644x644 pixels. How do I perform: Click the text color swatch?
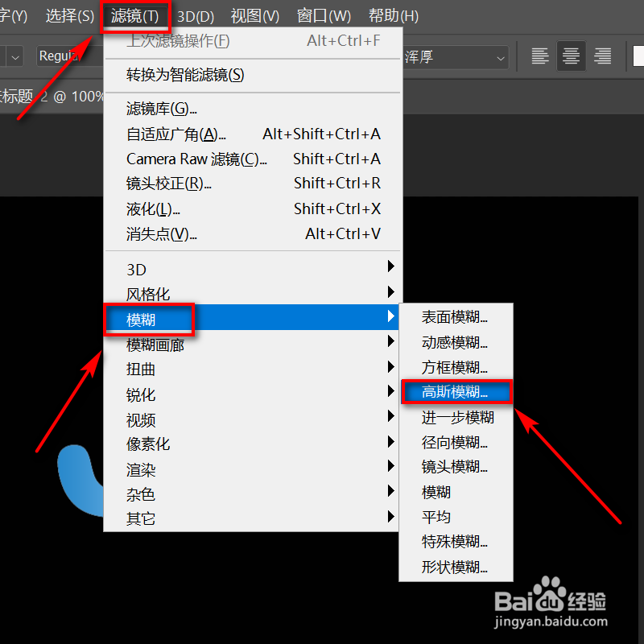point(638,56)
